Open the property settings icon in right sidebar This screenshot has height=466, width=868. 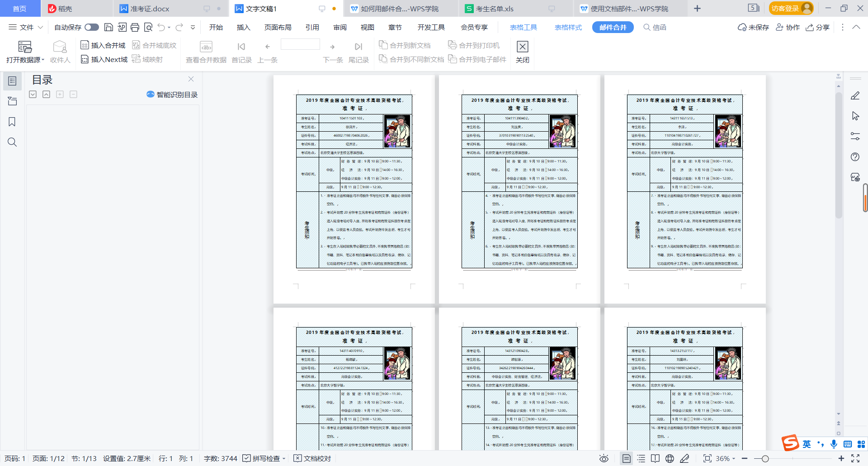pyautogui.click(x=855, y=136)
